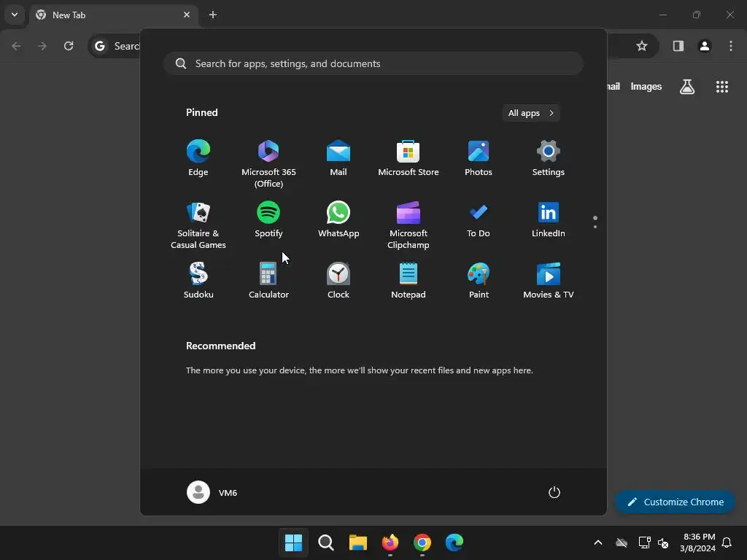Toggle Chrome side panel

click(x=678, y=46)
